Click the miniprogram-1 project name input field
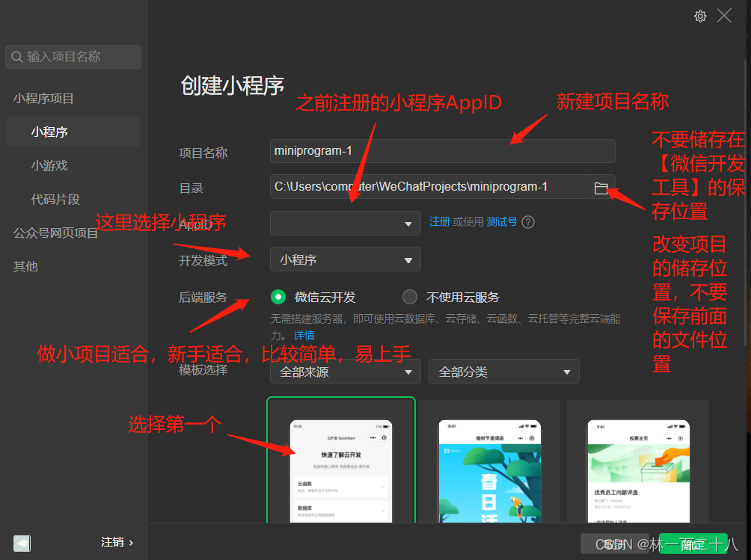The image size is (751, 560). click(442, 151)
